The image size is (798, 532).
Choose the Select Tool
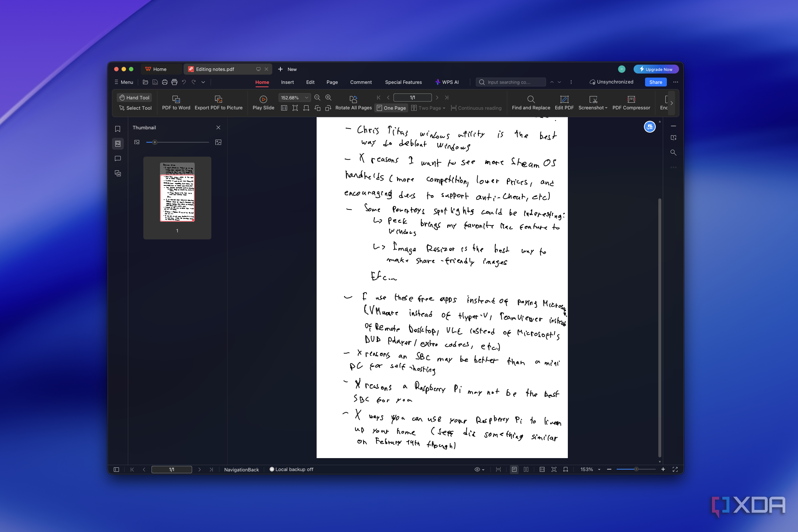(x=135, y=108)
